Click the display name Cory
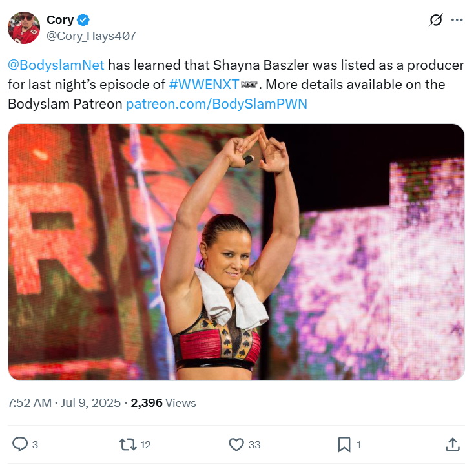The height and width of the screenshot is (467, 476). coord(60,21)
